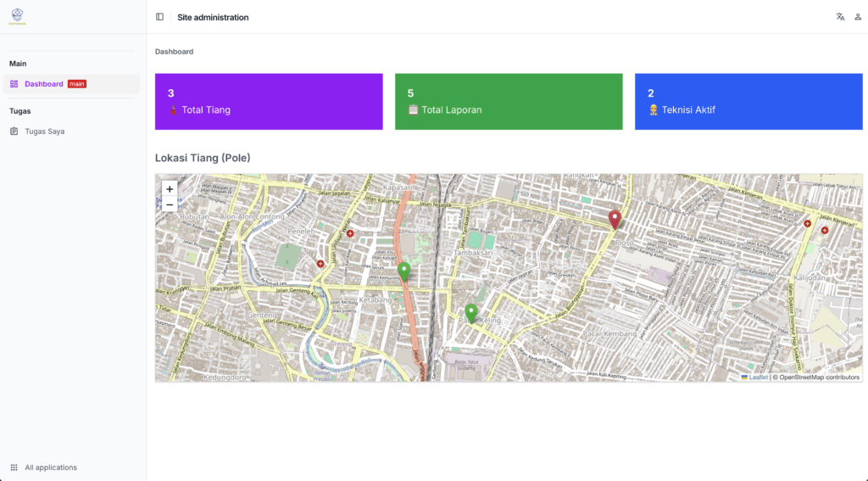Viewport: 868px width, 481px height.
Task: Select the green pole marker near Ketabang
Action: [404, 271]
